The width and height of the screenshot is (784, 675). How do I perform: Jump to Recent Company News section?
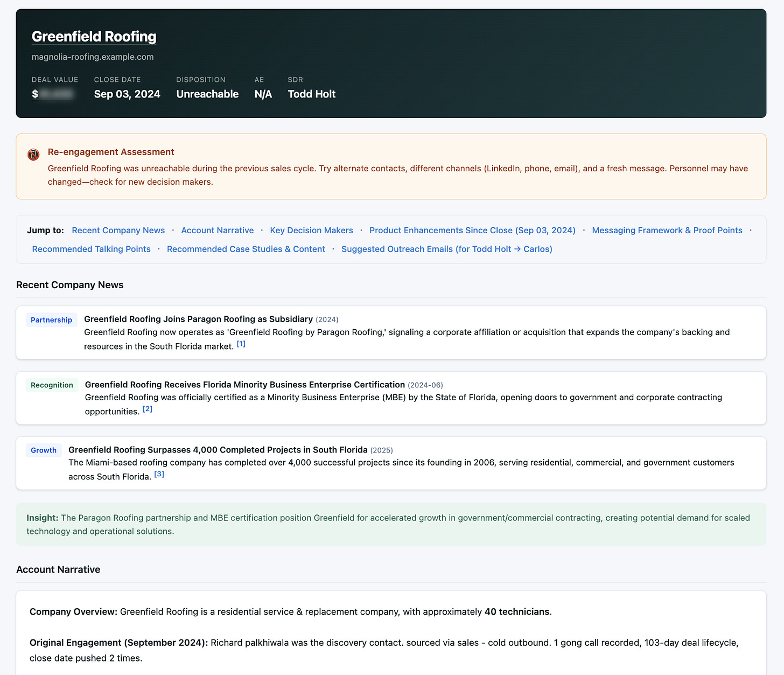point(118,231)
